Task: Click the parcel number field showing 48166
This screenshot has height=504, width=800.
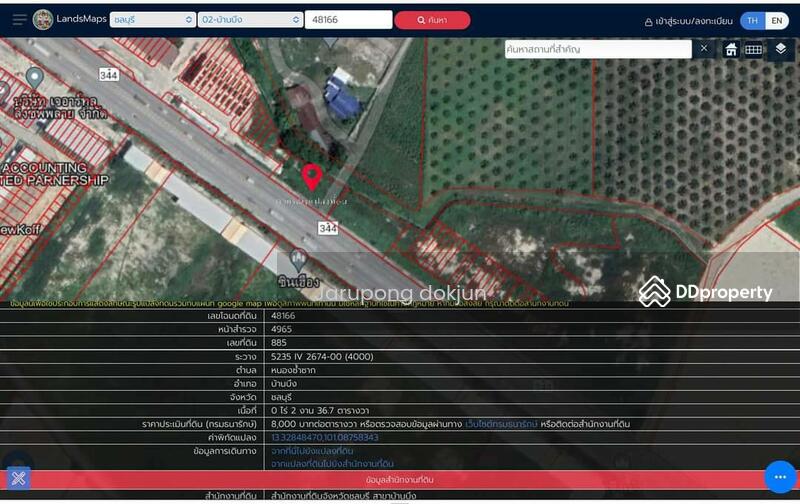Action: click(348, 20)
